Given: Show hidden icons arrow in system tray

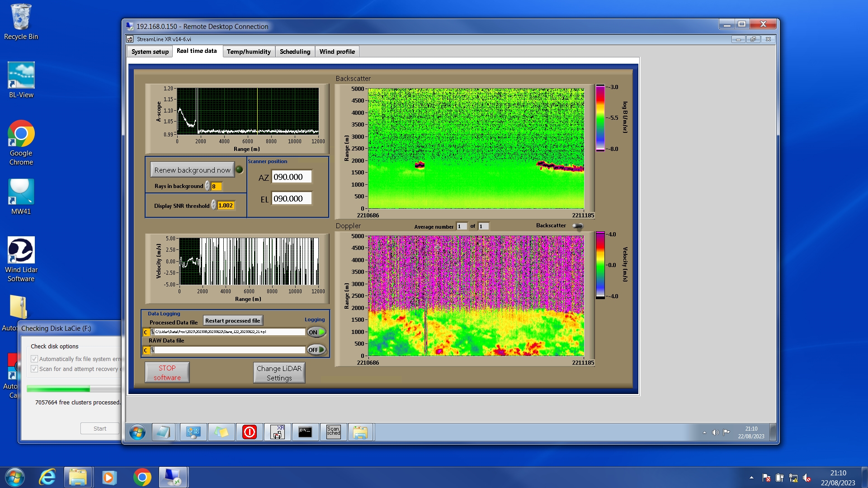Looking at the screenshot, I should (751, 478).
